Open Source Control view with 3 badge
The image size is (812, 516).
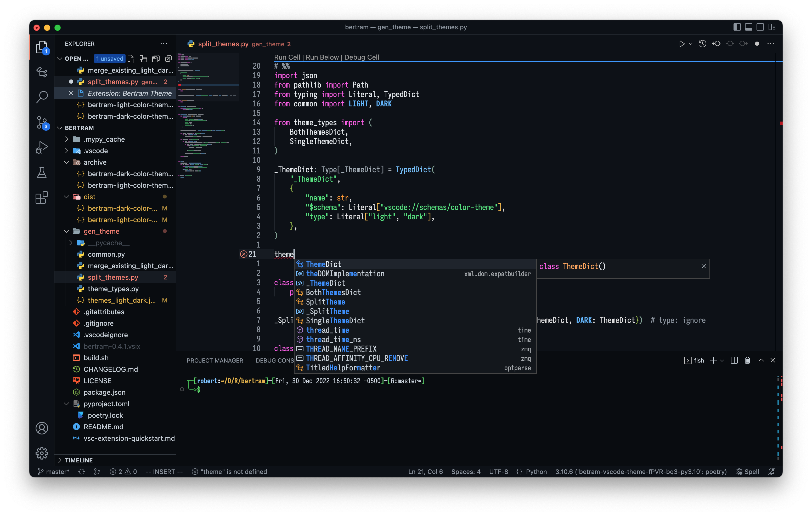(x=42, y=122)
